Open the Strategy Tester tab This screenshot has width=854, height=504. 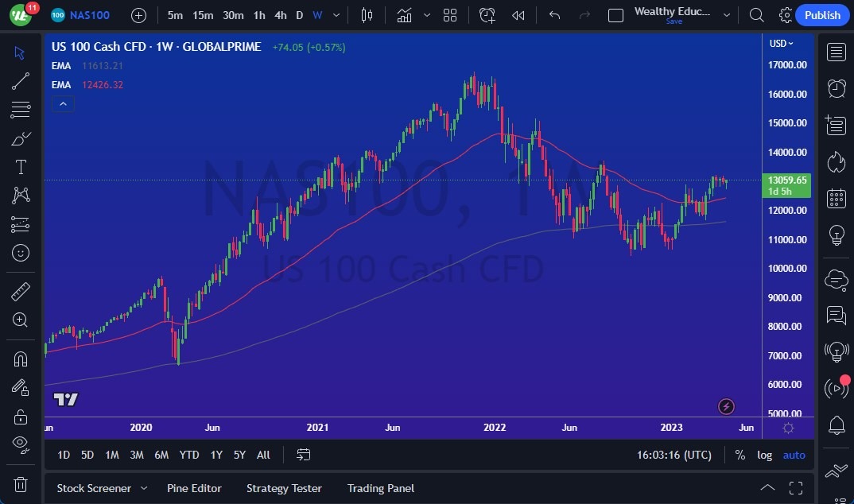point(284,488)
